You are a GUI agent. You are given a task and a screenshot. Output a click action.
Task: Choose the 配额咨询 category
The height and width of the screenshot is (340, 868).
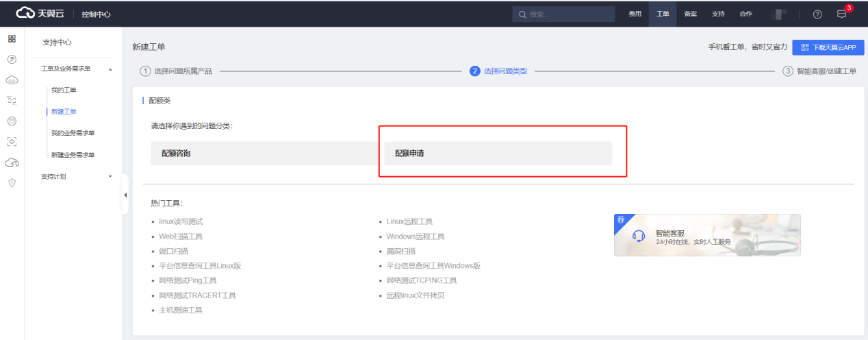tap(264, 154)
